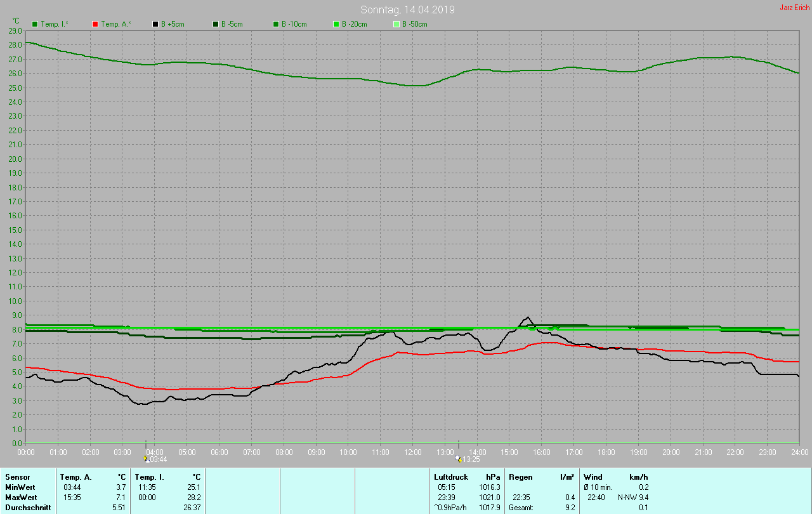Click the 'Regen' column header
The width and height of the screenshot is (812, 514).
click(x=521, y=477)
